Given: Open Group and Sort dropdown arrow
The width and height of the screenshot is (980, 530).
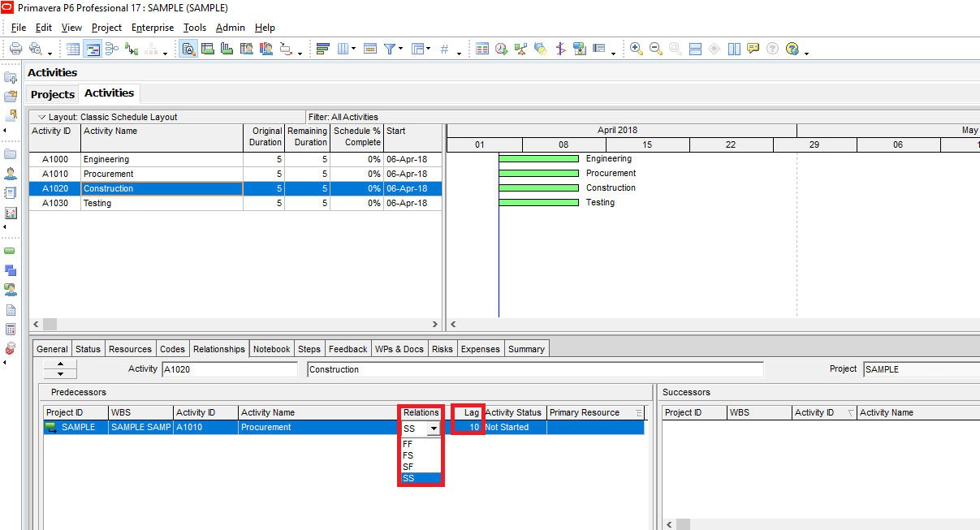Looking at the screenshot, I should point(428,50).
